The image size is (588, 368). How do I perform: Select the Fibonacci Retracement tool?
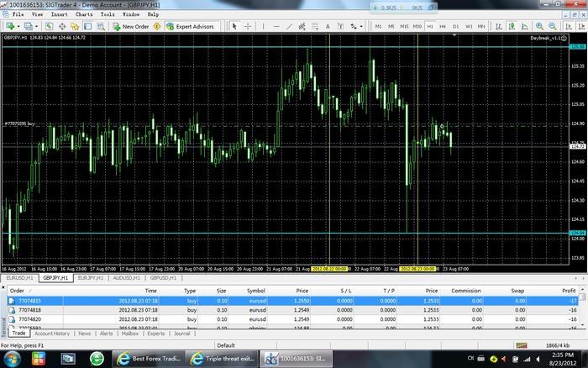click(x=315, y=26)
